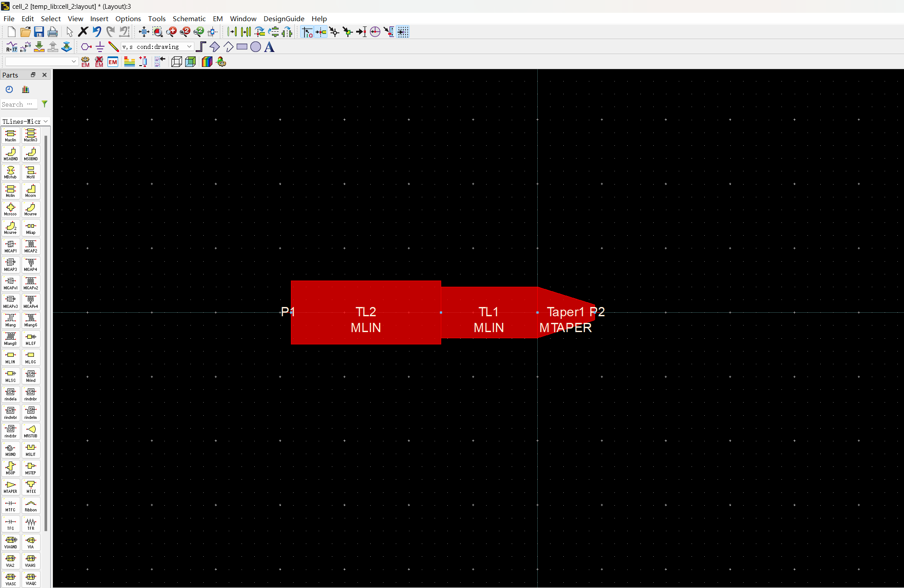Open the 3D EM preview cube icon
904x588 pixels.
pyautogui.click(x=190, y=62)
